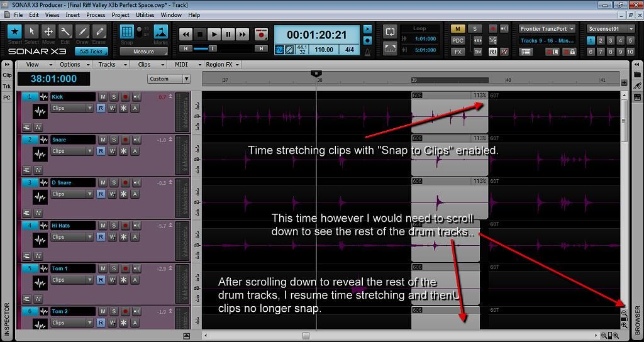Select the Smart tool
The image size is (644, 342).
pos(14,31)
